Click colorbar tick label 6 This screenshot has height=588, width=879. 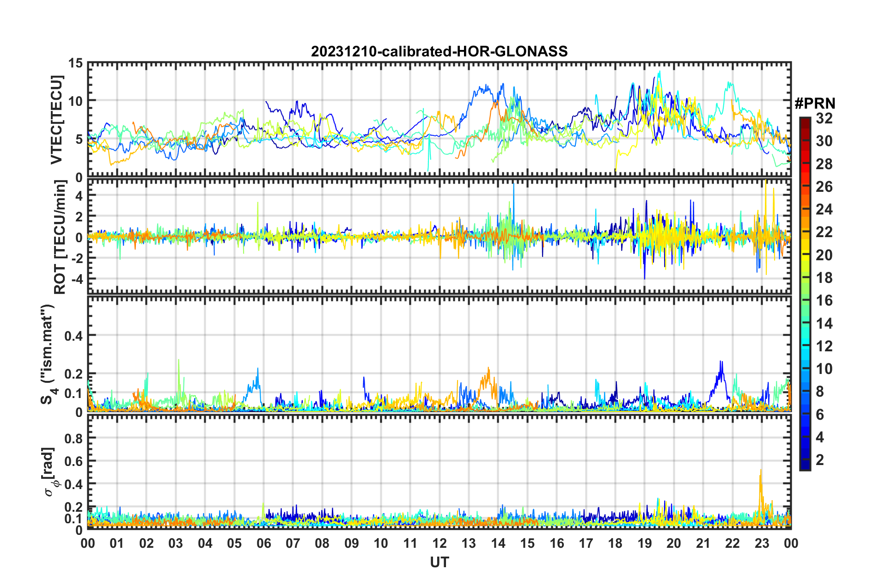[820, 415]
